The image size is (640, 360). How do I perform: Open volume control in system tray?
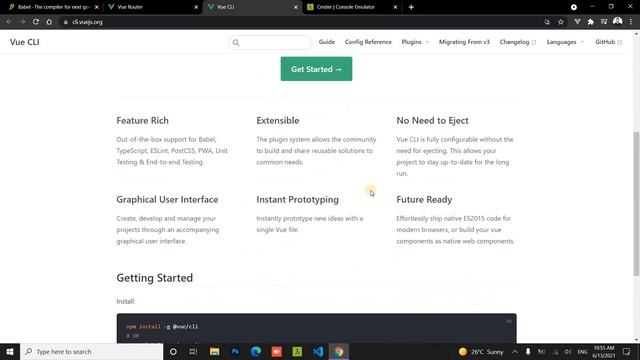[x=568, y=351]
